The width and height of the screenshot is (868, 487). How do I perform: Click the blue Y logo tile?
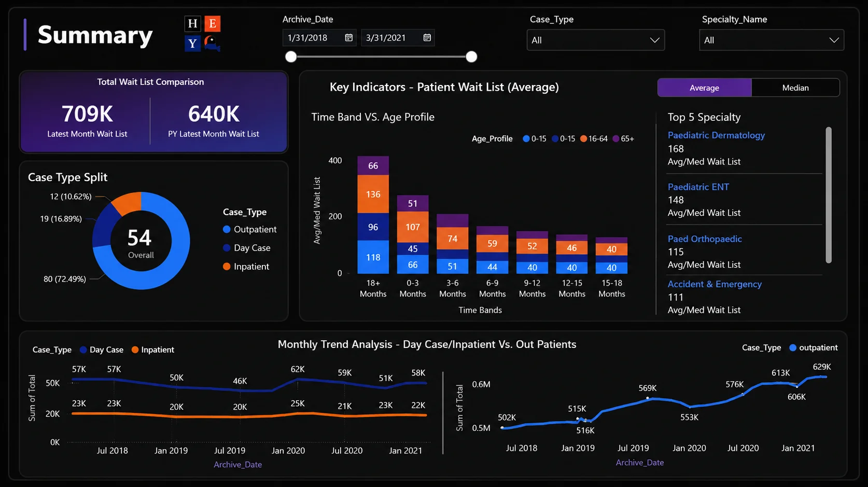(x=192, y=43)
